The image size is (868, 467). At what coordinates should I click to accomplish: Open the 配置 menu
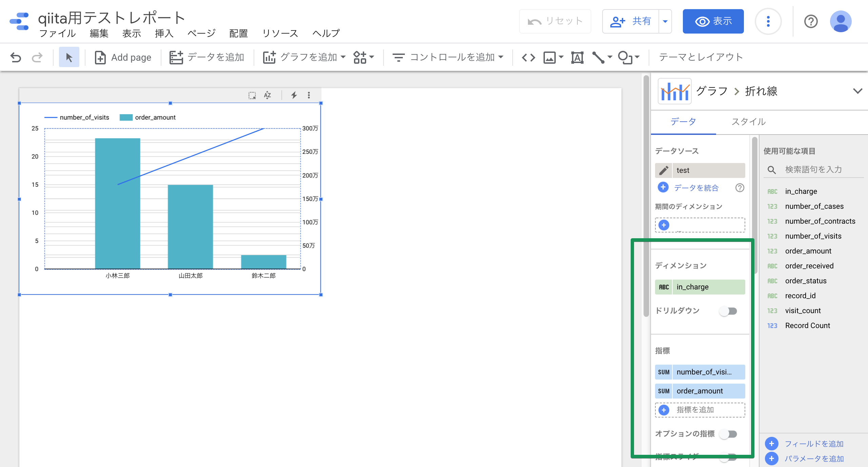pyautogui.click(x=238, y=33)
